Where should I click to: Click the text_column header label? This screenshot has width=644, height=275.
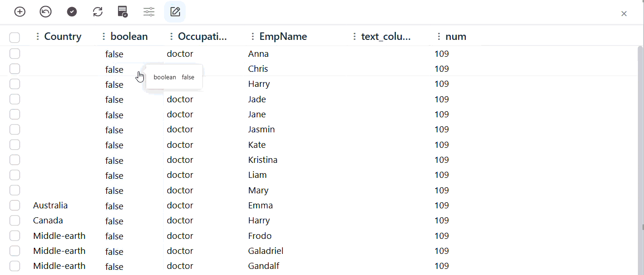pyautogui.click(x=386, y=37)
